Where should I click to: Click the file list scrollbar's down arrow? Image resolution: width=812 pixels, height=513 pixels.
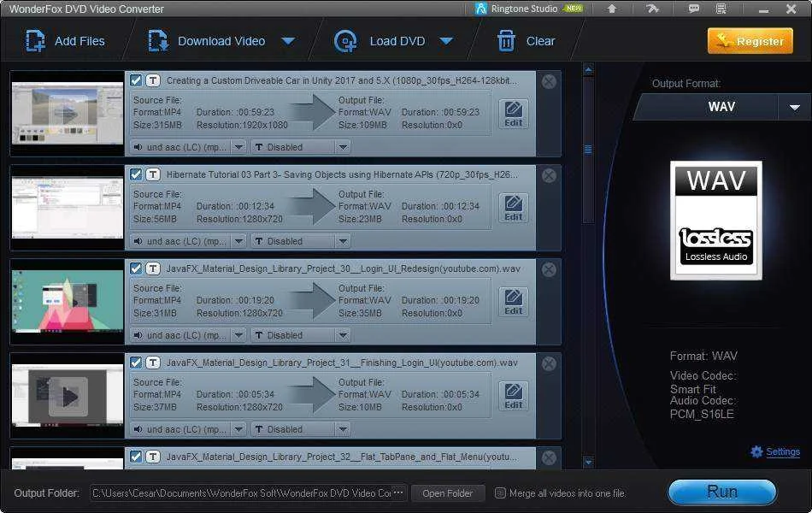pos(588,461)
